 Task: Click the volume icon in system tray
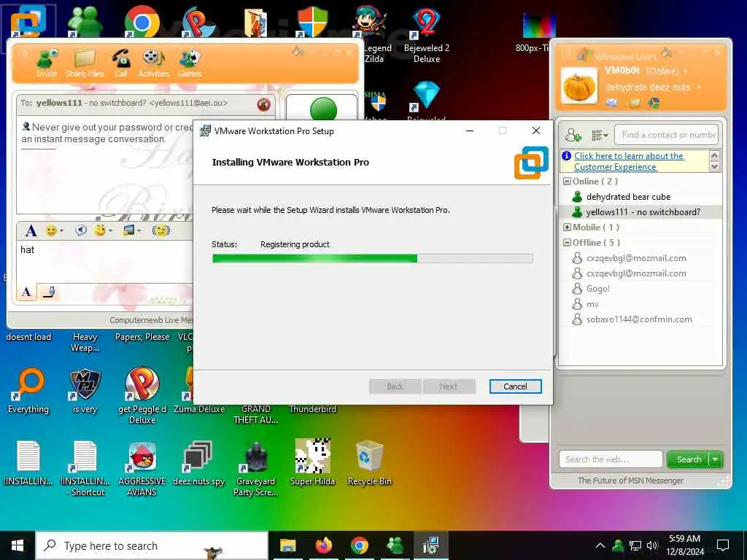tap(652, 545)
